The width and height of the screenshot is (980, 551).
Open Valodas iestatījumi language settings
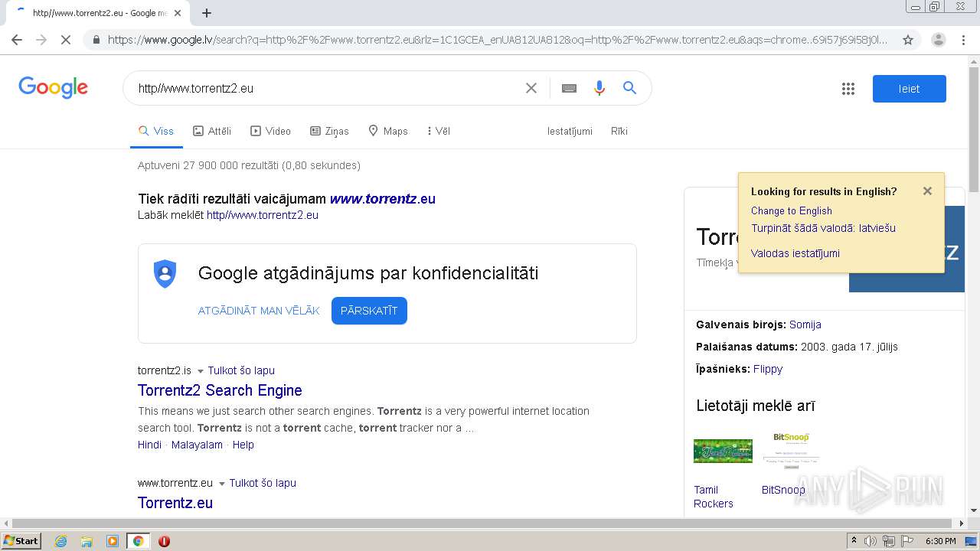point(795,253)
